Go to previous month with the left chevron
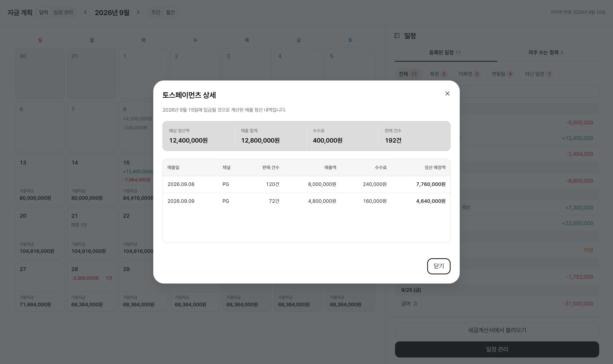613x364 pixels. [85, 12]
